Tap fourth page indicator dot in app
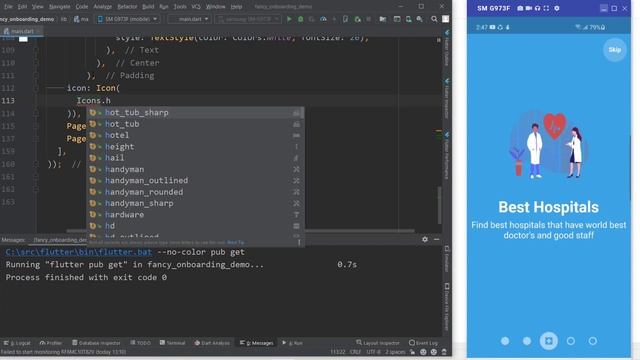This screenshot has height=360, width=640. click(x=571, y=341)
